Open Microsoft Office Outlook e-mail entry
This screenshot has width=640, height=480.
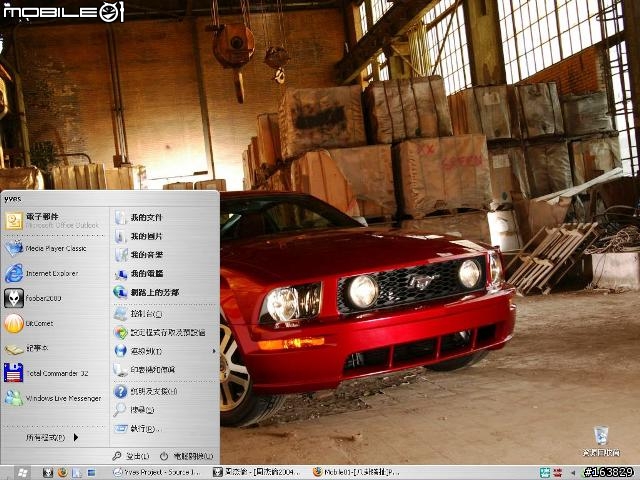coord(55,221)
